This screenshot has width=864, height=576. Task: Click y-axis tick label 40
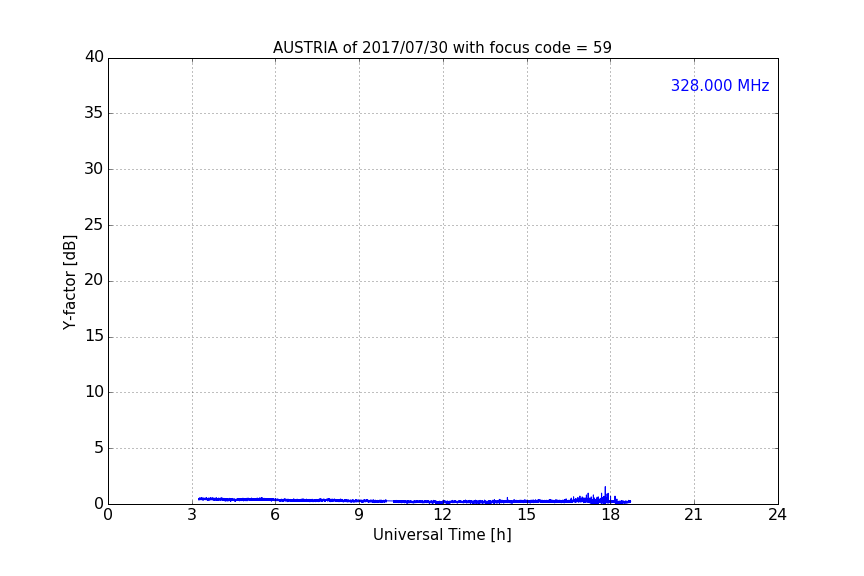click(94, 57)
